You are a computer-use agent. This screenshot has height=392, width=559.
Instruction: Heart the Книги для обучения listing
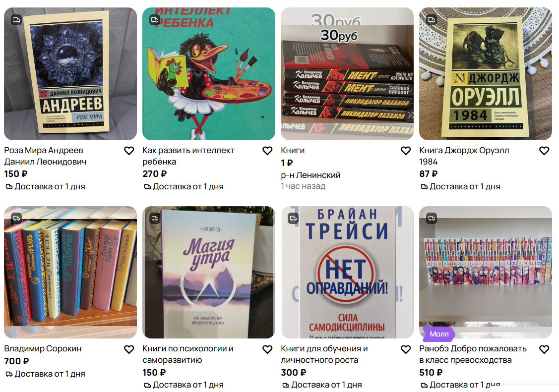pos(406,350)
